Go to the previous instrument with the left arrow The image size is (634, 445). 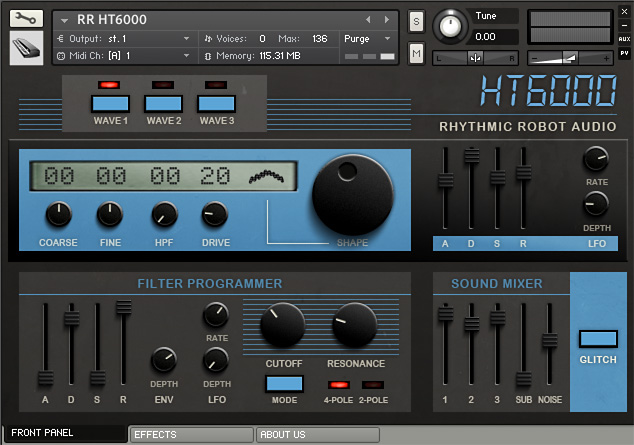(368, 19)
